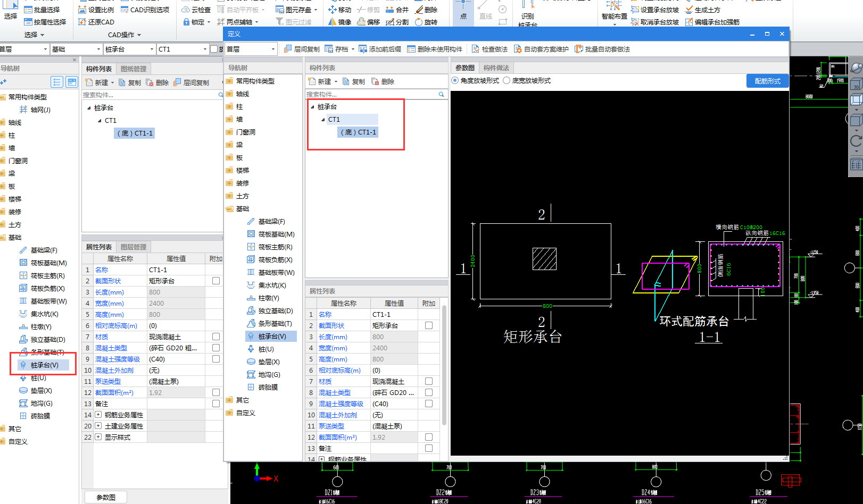This screenshot has width=863, height=504.
Task: Click 检查做法 toolbar icon
Action: (x=476, y=49)
